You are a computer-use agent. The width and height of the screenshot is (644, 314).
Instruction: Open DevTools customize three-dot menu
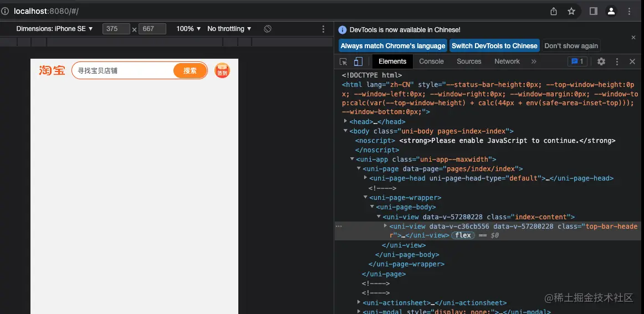(x=617, y=61)
